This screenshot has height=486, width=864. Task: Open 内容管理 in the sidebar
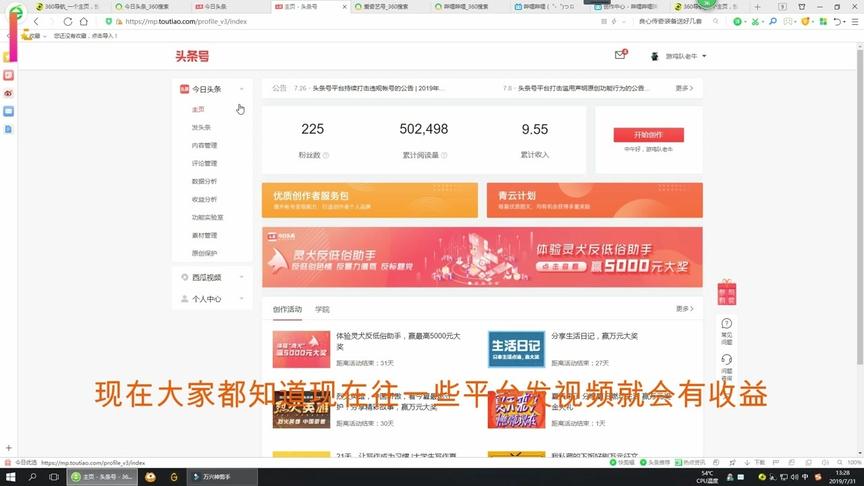point(204,145)
